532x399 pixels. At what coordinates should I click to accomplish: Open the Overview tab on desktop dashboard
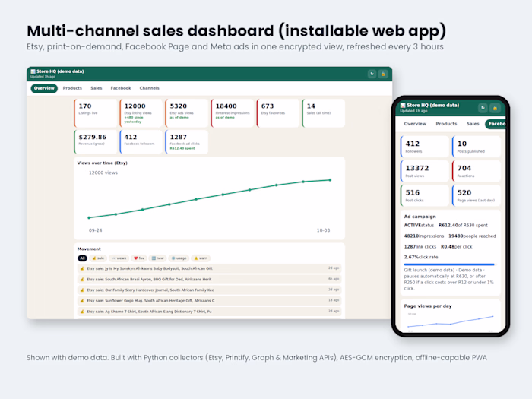tap(44, 88)
